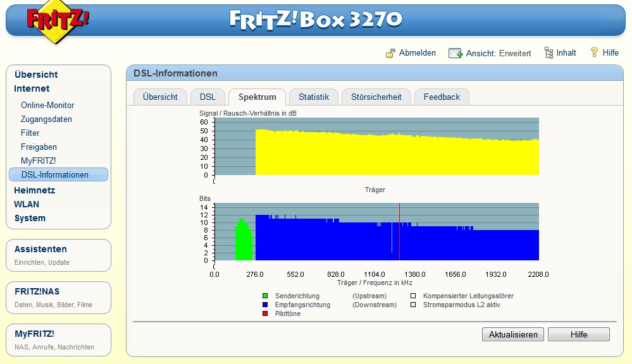This screenshot has width=632, height=364.
Task: Click the Abmelden lock icon
Action: tap(390, 53)
